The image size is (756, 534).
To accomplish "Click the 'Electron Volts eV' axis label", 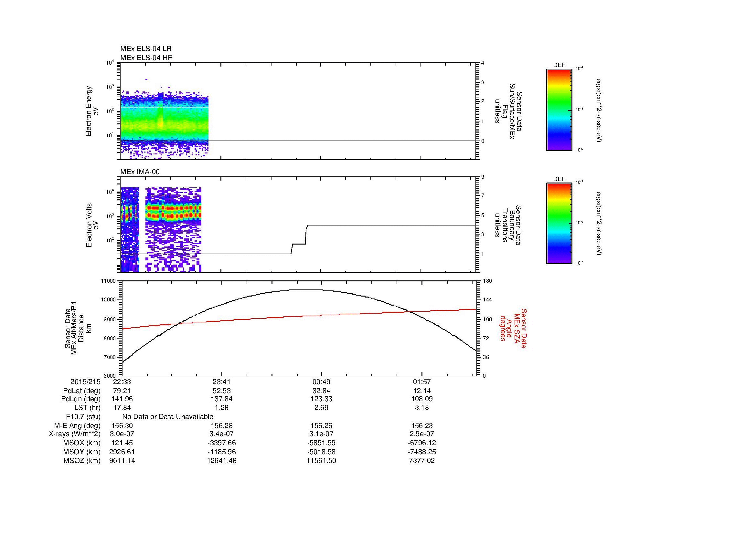I will click(92, 225).
